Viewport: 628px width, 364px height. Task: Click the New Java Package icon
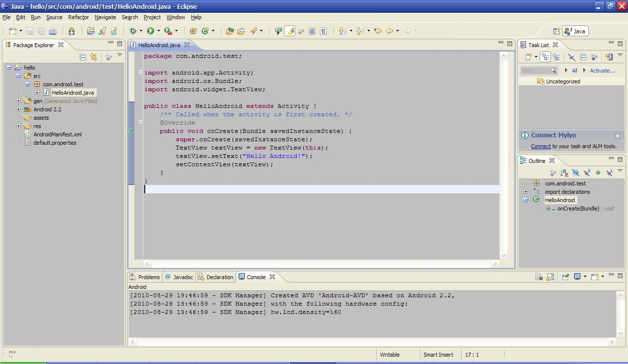pos(193,31)
